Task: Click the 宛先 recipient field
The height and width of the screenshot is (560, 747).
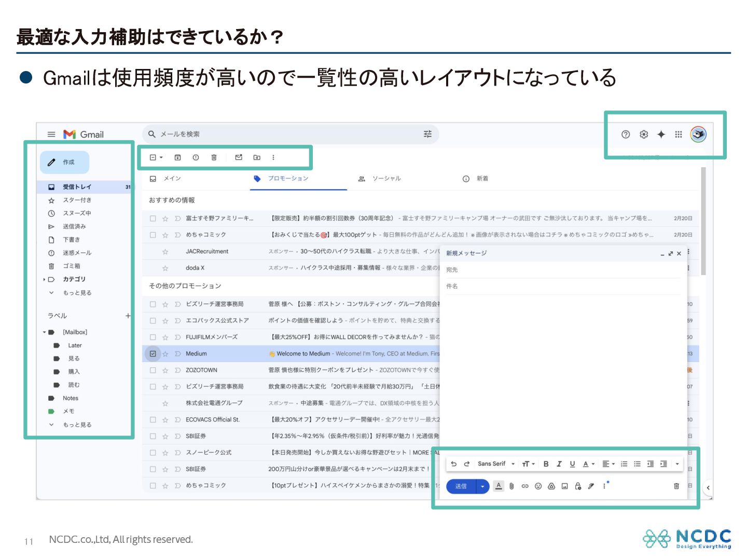Action: tap(563, 270)
